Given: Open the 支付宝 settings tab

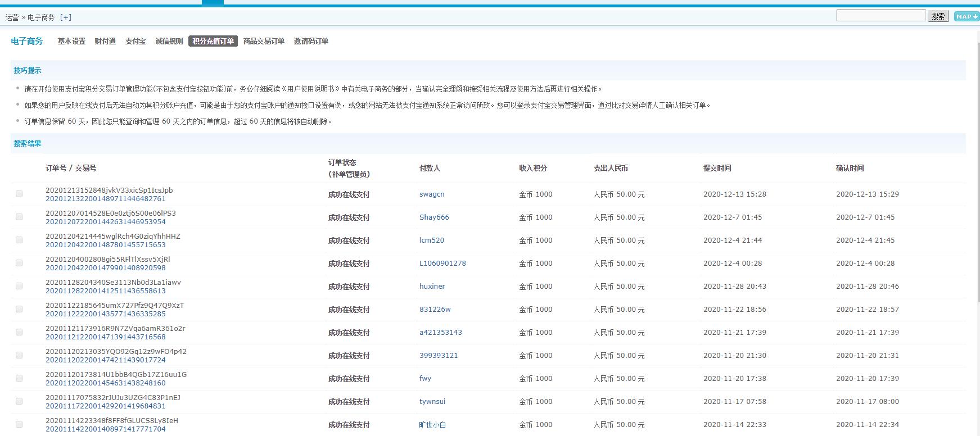Looking at the screenshot, I should [136, 41].
